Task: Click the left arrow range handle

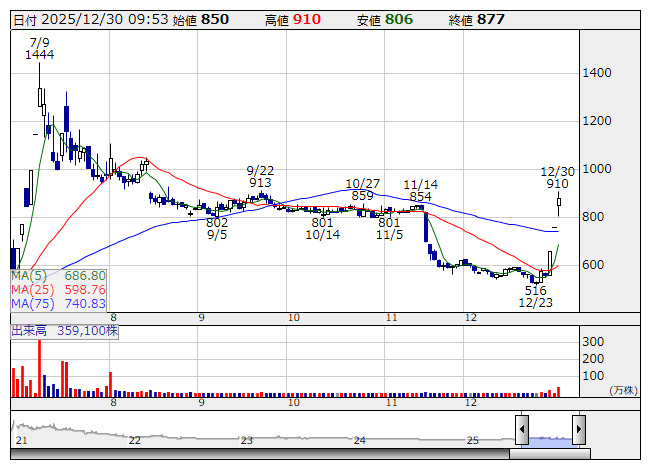Action: point(522,429)
